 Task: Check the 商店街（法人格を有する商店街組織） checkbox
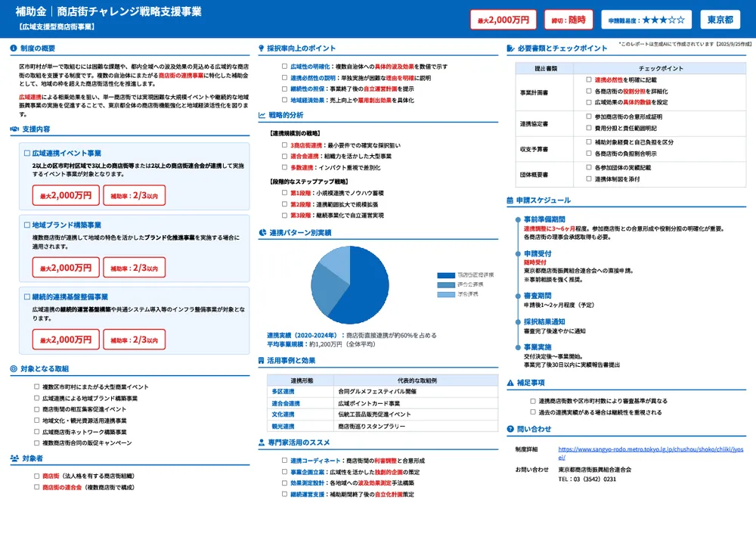35,477
